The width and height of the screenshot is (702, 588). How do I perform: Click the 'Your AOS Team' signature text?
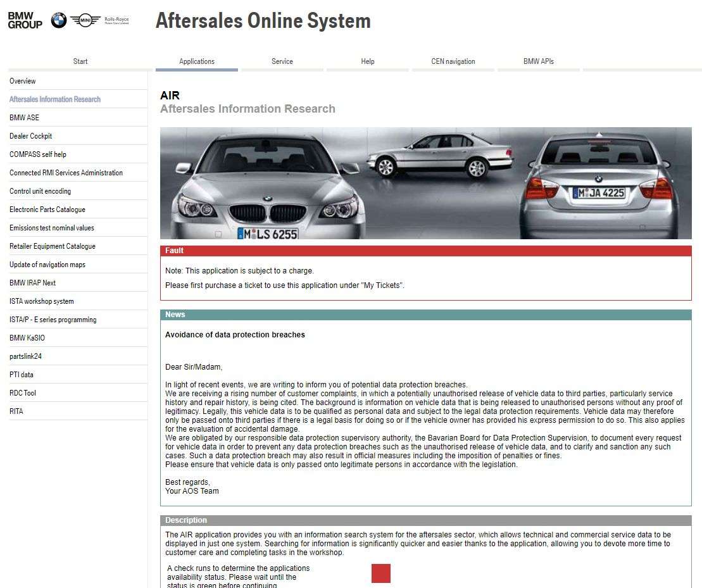(192, 491)
